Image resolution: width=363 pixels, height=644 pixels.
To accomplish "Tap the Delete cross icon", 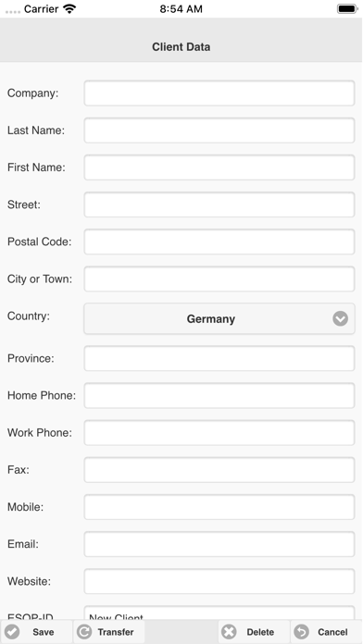I will (229, 632).
